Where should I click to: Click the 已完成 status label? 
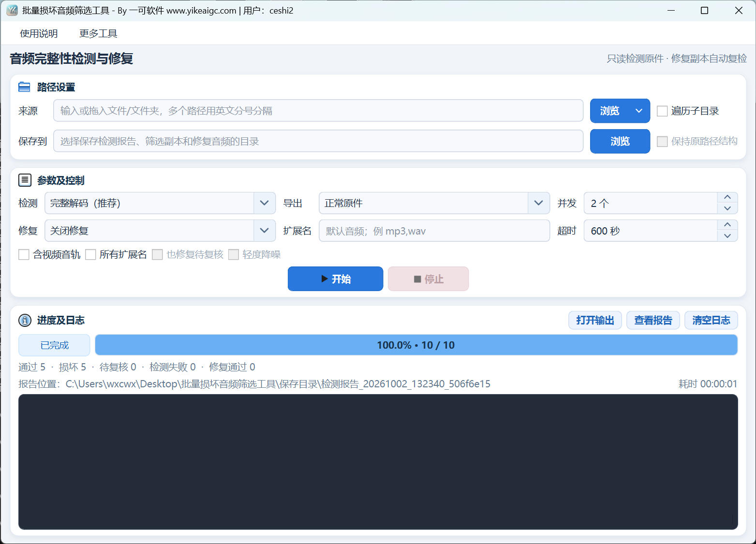pos(54,345)
